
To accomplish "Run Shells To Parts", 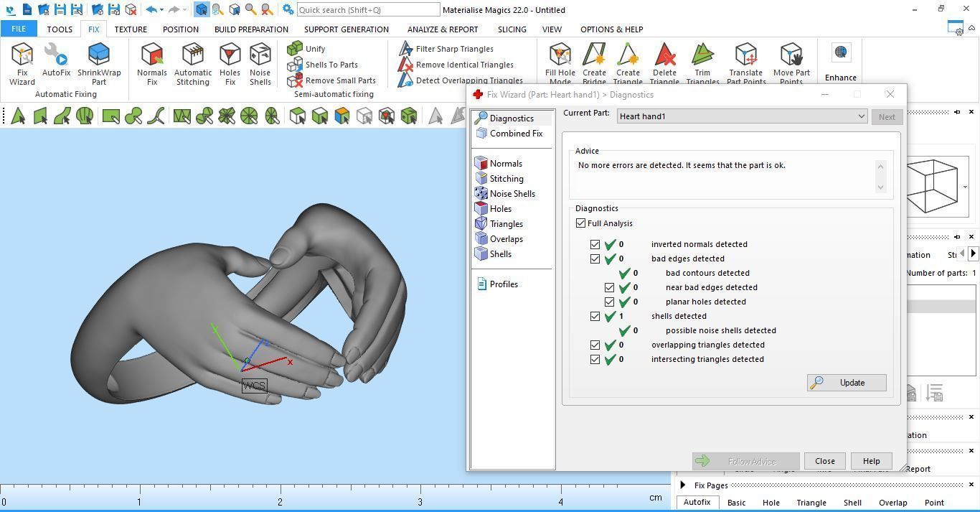I will pyautogui.click(x=322, y=64).
